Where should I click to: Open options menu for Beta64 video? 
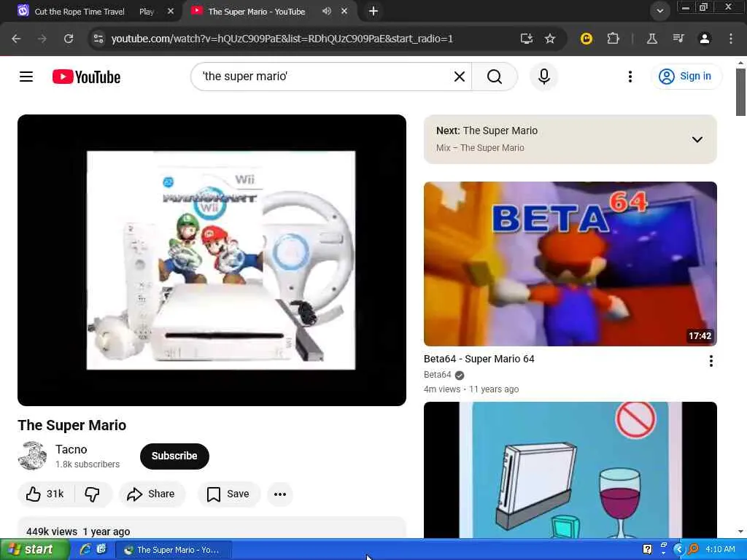tap(711, 361)
